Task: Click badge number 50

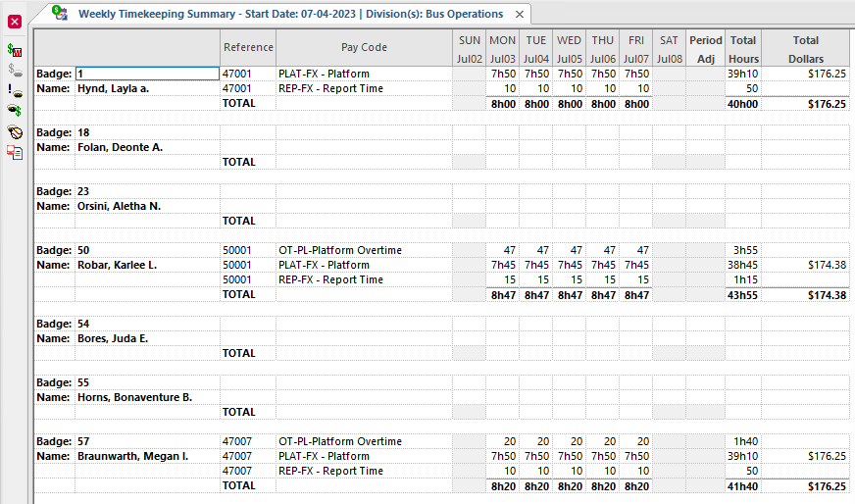Action: tap(83, 250)
